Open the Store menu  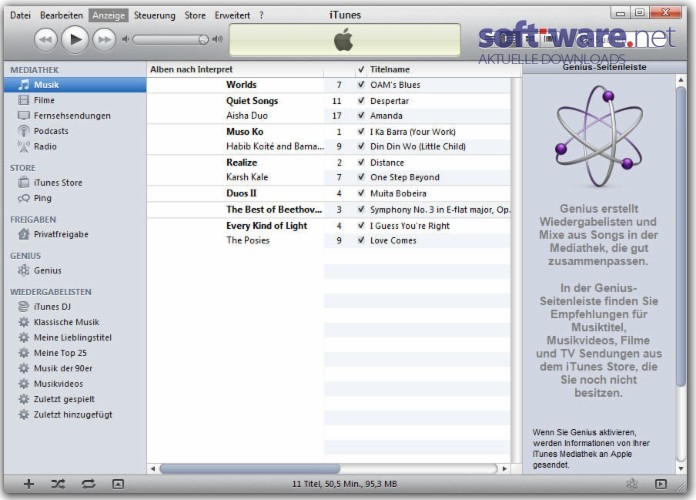195,15
